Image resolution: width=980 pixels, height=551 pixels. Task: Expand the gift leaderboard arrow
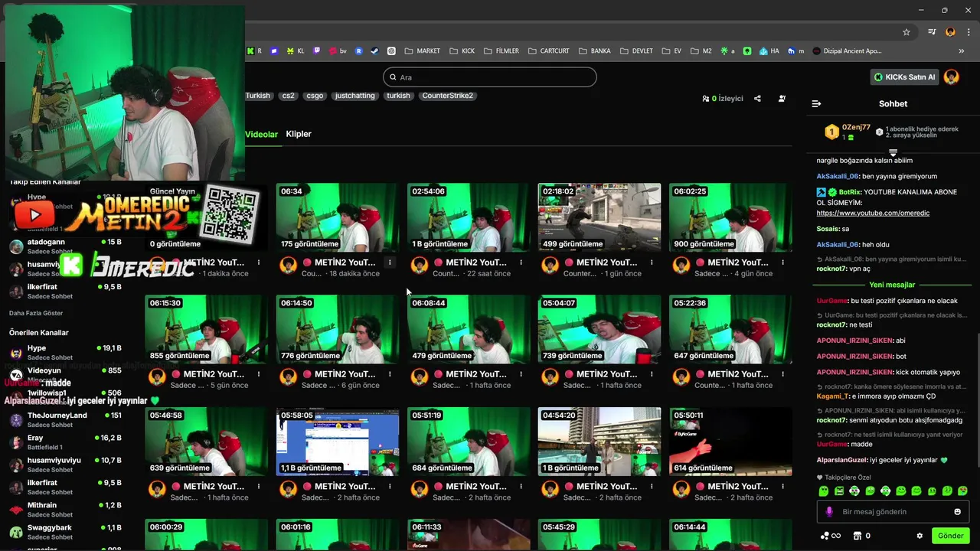coord(893,154)
